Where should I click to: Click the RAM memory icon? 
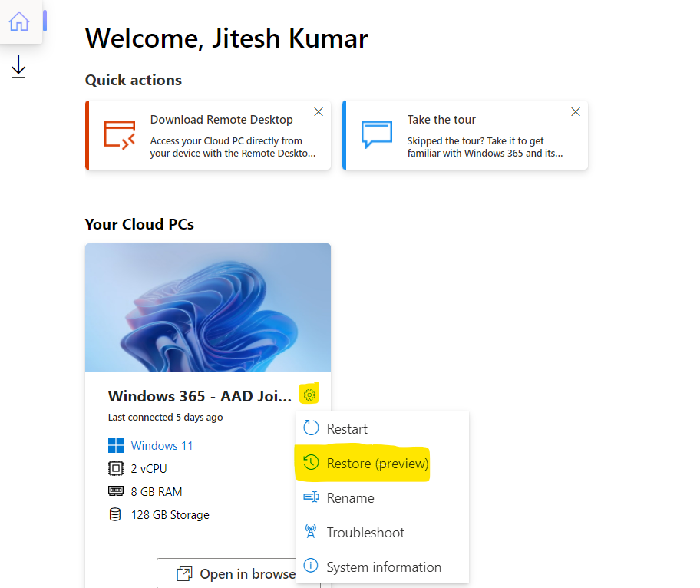(116, 491)
